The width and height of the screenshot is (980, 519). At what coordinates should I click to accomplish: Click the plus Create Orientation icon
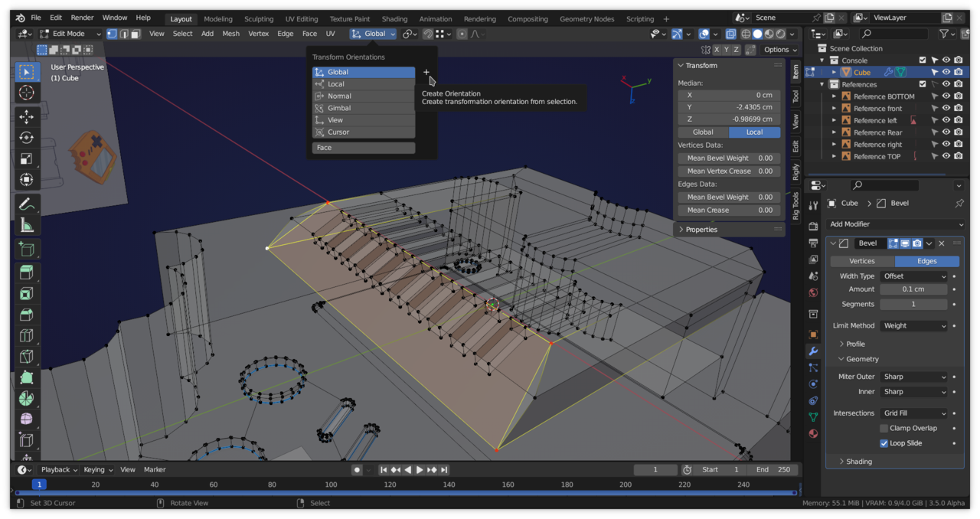(x=426, y=72)
